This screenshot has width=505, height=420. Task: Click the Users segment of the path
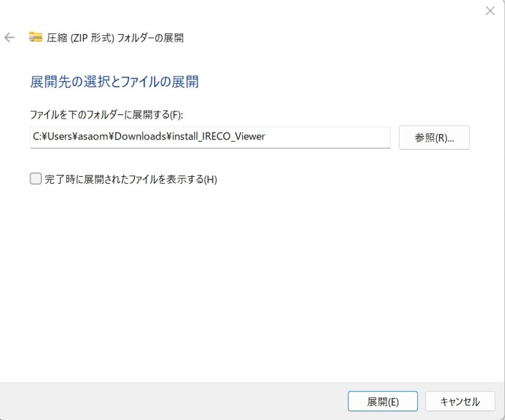(63, 137)
